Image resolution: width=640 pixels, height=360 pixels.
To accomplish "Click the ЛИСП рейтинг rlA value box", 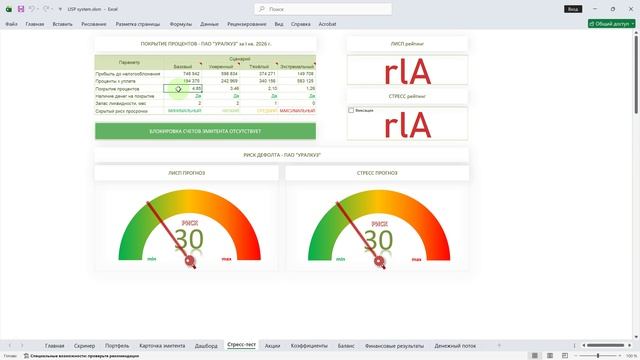I will pyautogui.click(x=407, y=70).
